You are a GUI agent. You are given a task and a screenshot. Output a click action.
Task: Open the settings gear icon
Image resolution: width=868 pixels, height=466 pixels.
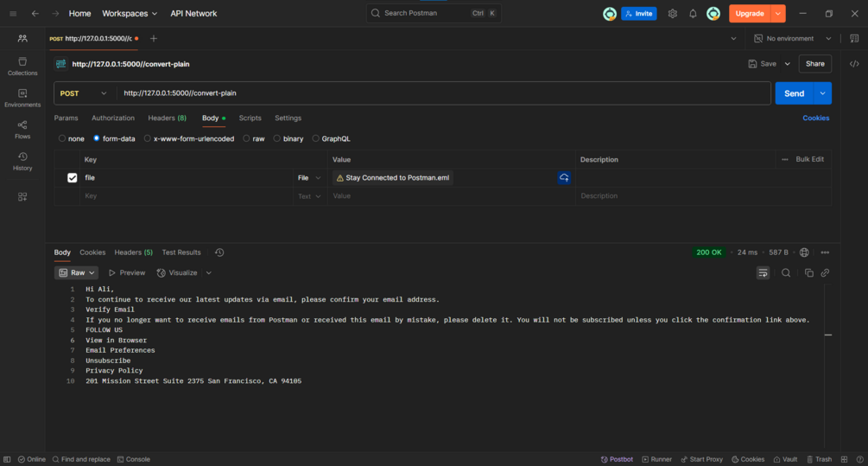tap(672, 13)
